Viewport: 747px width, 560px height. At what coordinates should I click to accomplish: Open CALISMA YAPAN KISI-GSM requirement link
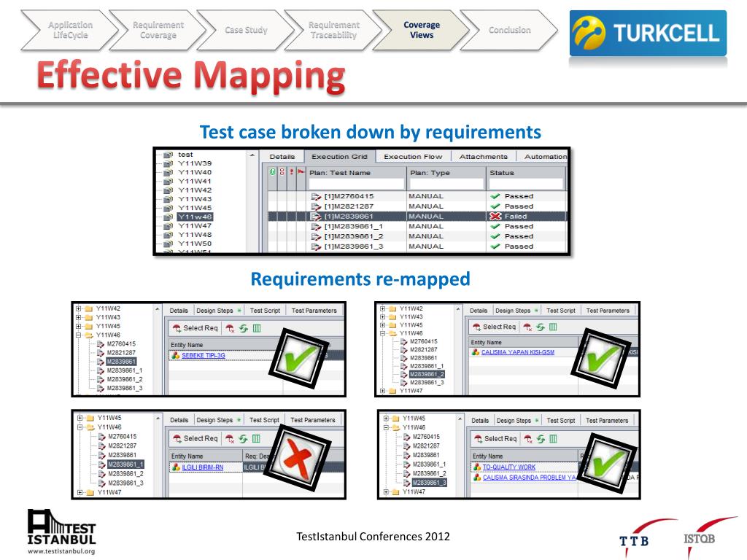[x=517, y=352]
